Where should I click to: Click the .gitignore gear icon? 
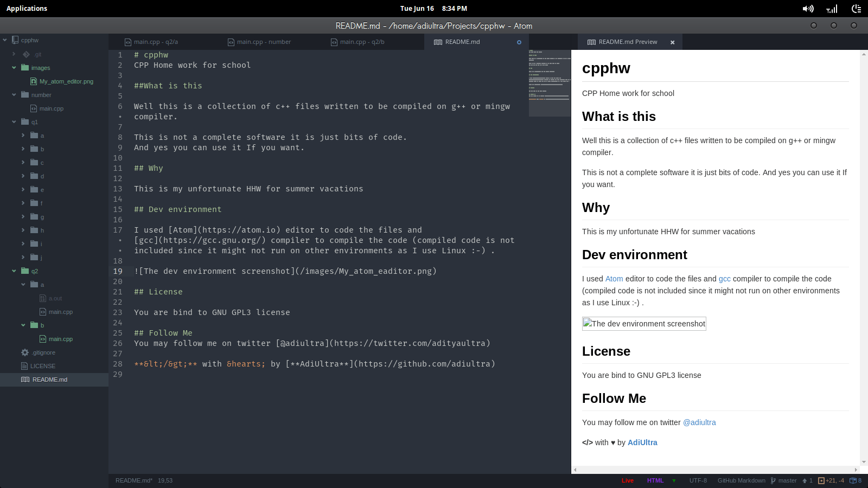(x=25, y=352)
